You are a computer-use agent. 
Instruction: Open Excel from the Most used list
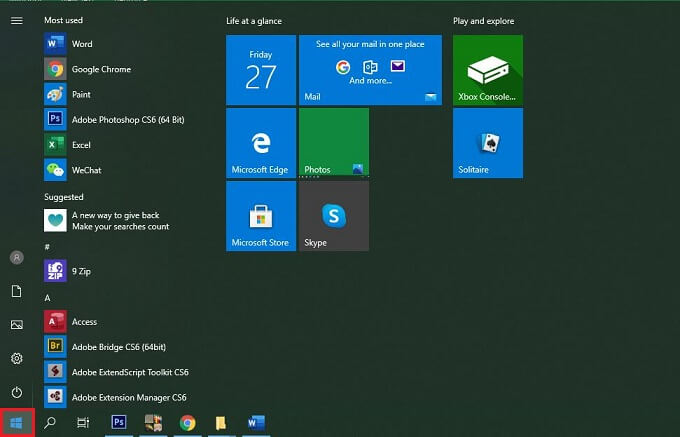coord(117,145)
